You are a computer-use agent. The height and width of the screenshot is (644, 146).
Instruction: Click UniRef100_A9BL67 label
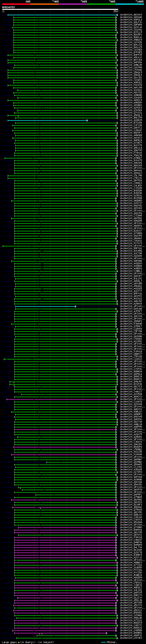(x=131, y=412)
